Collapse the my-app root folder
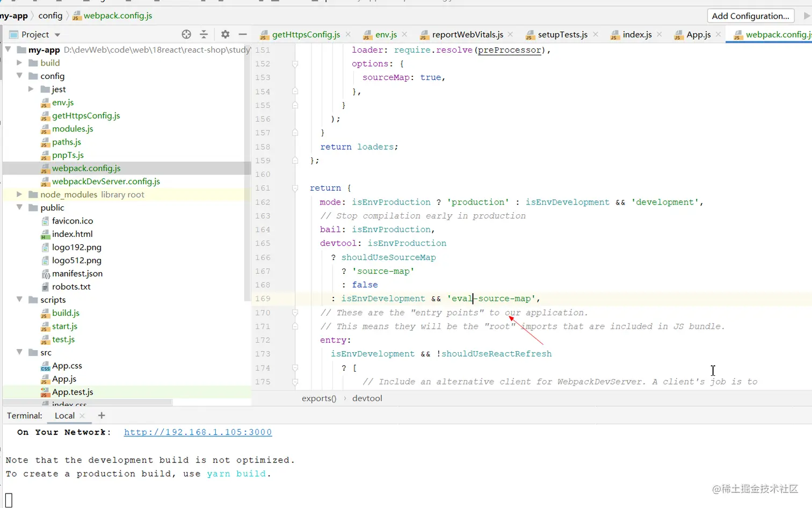 [x=8, y=49]
